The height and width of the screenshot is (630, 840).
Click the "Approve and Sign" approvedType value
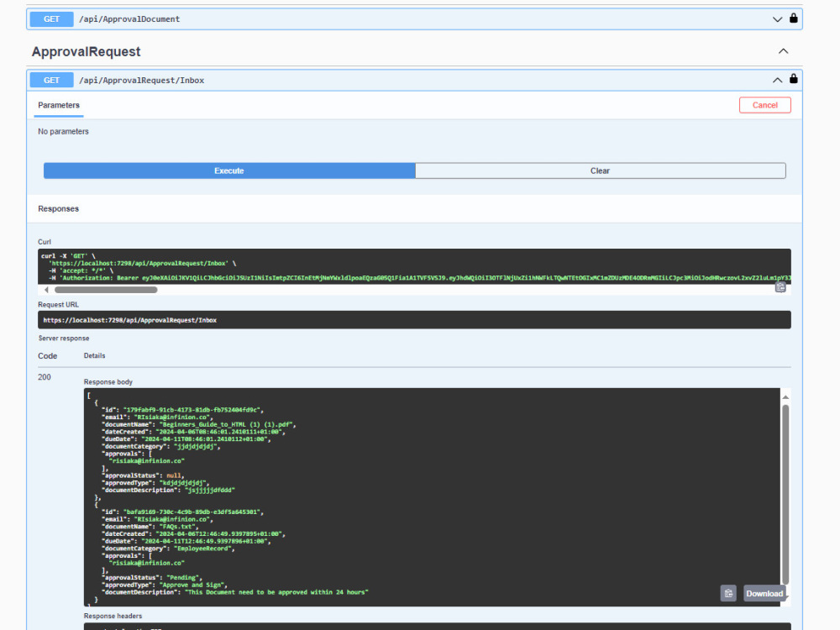pyautogui.click(x=193, y=585)
